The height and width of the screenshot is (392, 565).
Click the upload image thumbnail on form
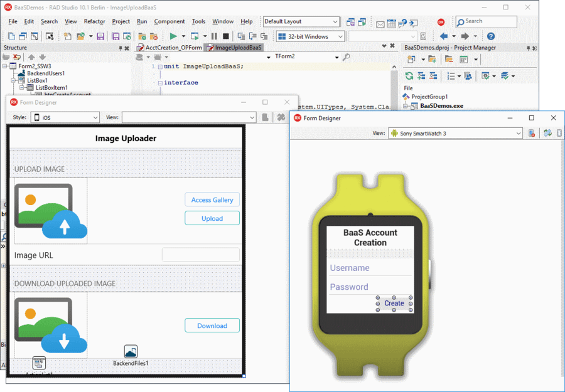pos(51,211)
